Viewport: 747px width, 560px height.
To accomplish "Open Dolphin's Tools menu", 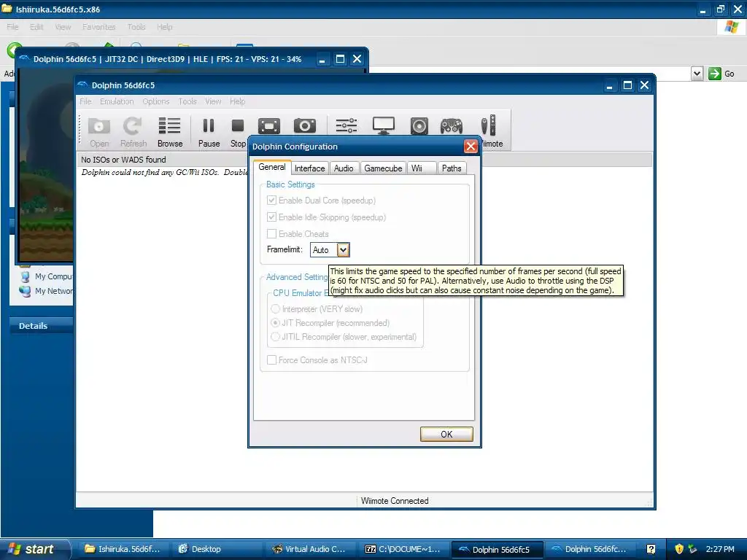I will click(x=187, y=101).
